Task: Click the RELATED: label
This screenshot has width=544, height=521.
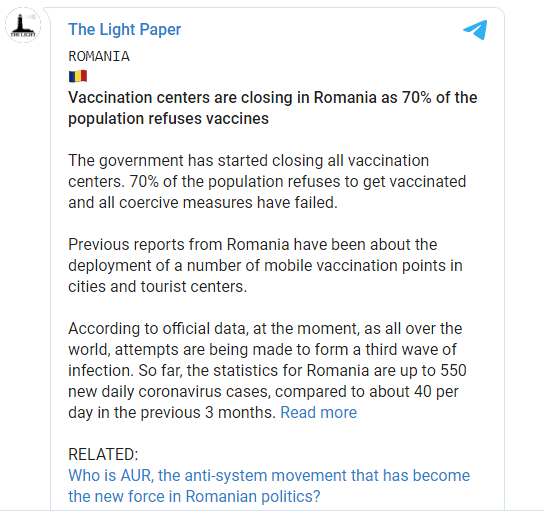Action: 103,454
